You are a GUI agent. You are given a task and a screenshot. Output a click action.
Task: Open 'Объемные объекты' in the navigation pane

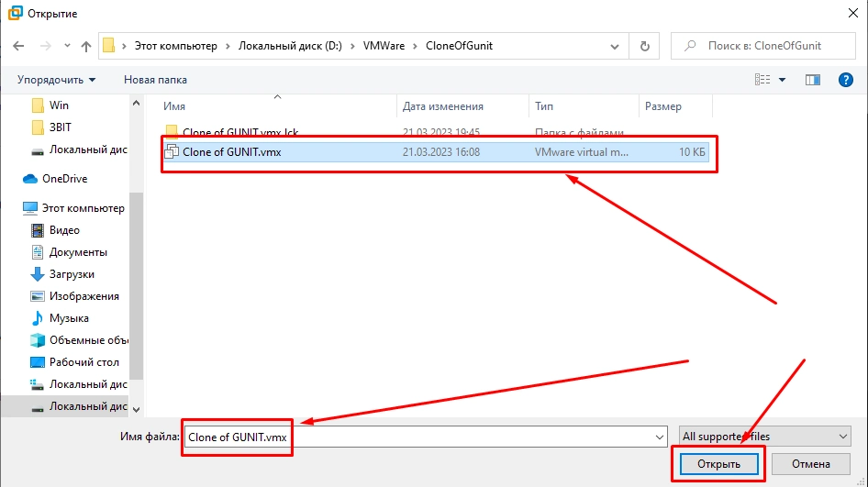[x=89, y=340]
